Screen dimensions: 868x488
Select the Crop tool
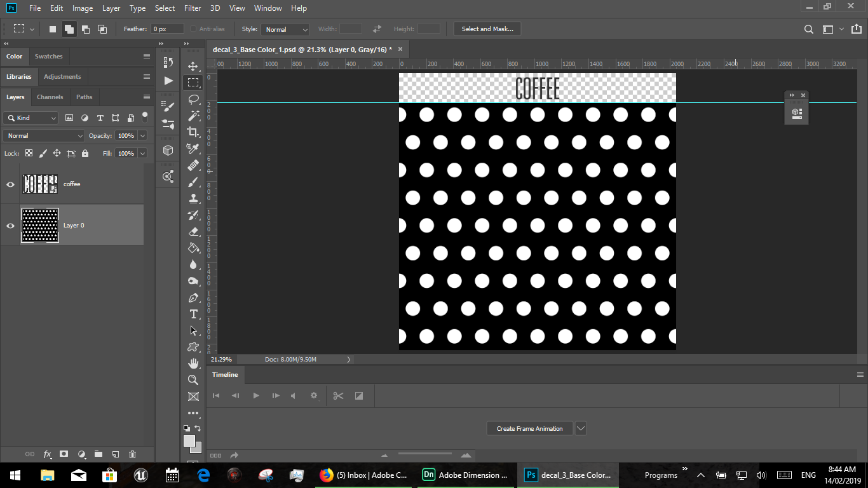[193, 132]
